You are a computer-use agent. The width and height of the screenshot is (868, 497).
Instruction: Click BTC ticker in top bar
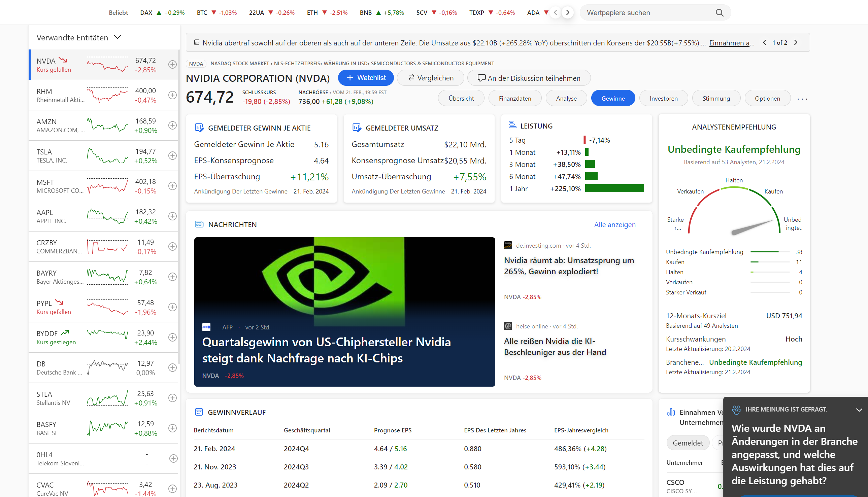pyautogui.click(x=217, y=13)
